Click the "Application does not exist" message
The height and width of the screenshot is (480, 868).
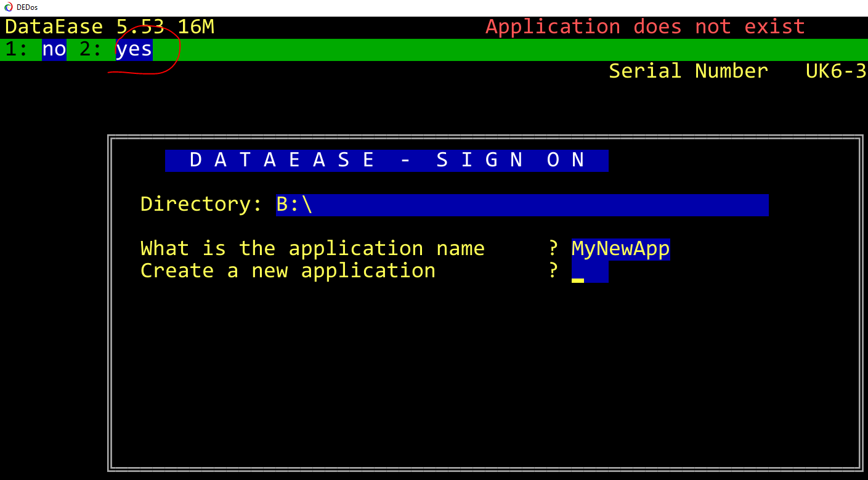click(645, 27)
